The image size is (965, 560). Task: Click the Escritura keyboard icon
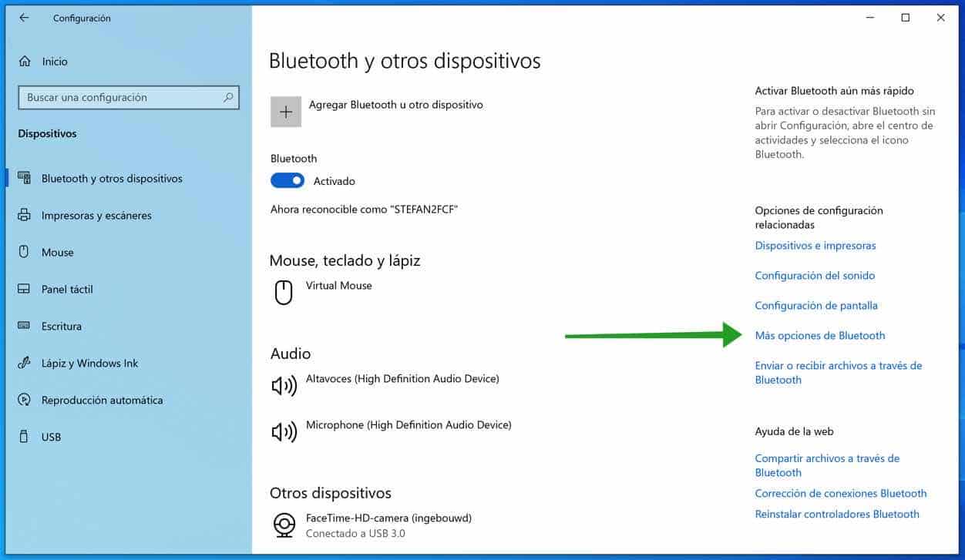click(x=25, y=326)
